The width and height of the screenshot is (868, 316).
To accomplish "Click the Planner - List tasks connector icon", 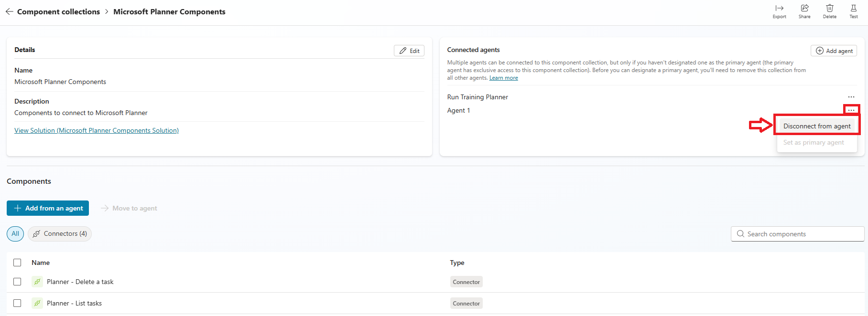I will pyautogui.click(x=37, y=303).
